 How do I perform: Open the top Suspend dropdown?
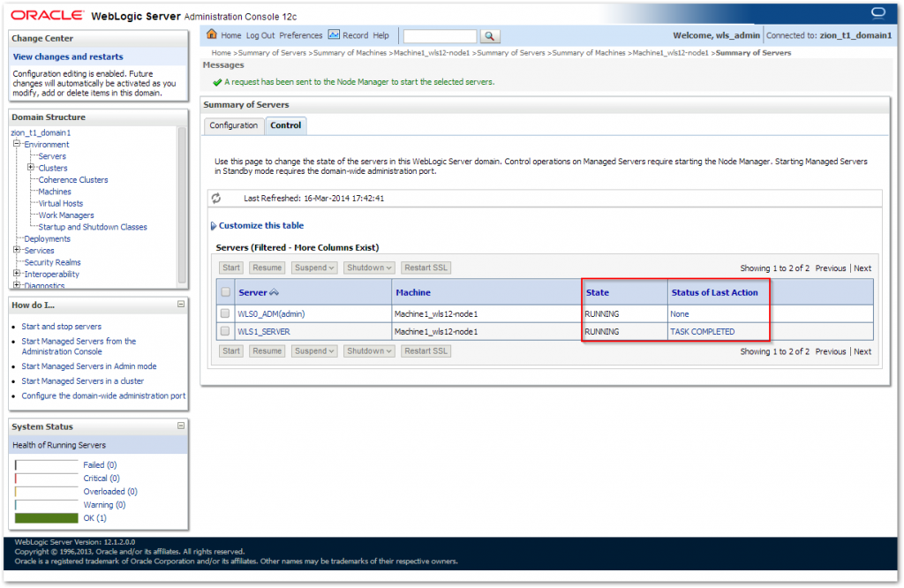pos(314,268)
